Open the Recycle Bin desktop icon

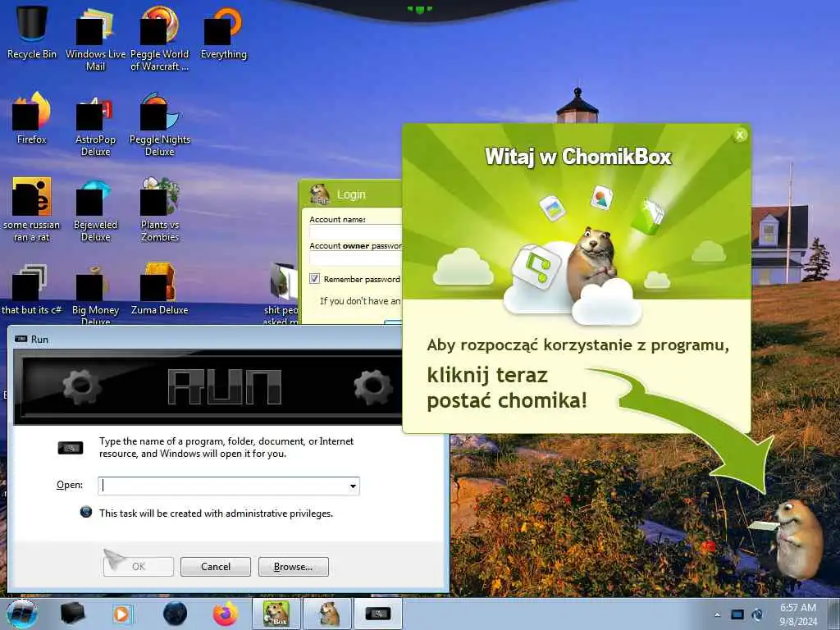pyautogui.click(x=32, y=31)
